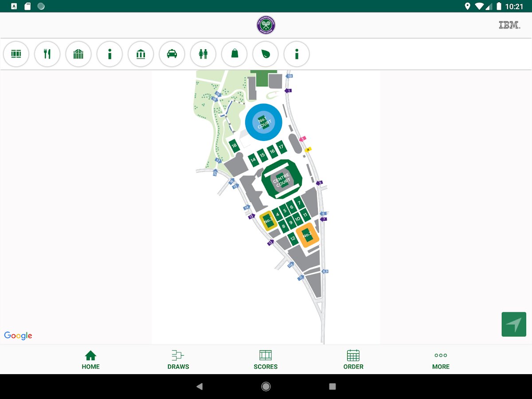The height and width of the screenshot is (399, 532).
Task: Show food and drink locations
Action: coord(47,54)
